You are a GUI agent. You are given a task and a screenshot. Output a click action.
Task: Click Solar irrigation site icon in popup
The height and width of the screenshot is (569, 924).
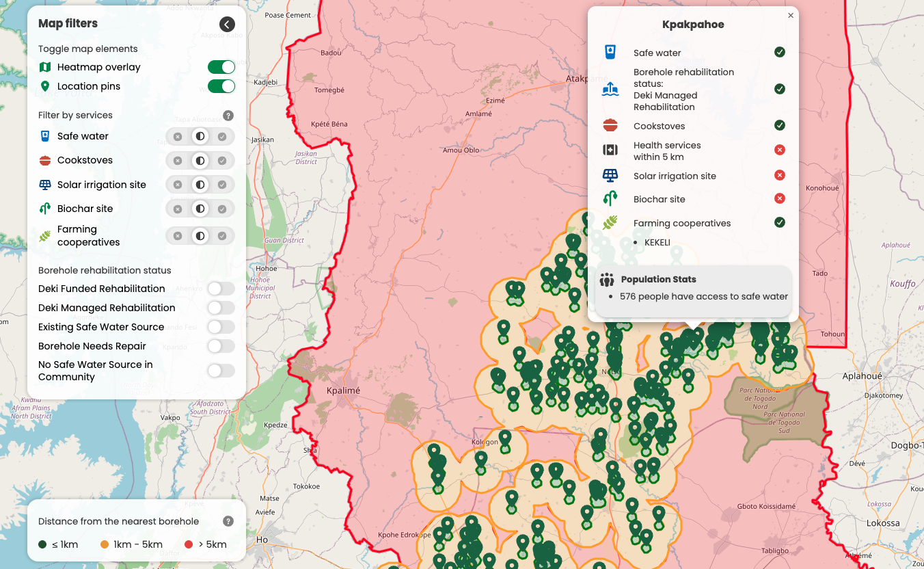point(610,176)
